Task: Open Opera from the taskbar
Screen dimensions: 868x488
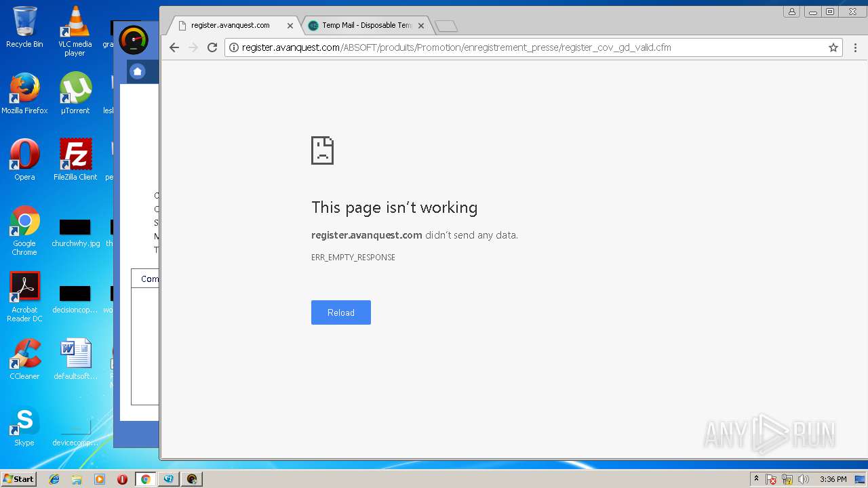Action: 123,479
